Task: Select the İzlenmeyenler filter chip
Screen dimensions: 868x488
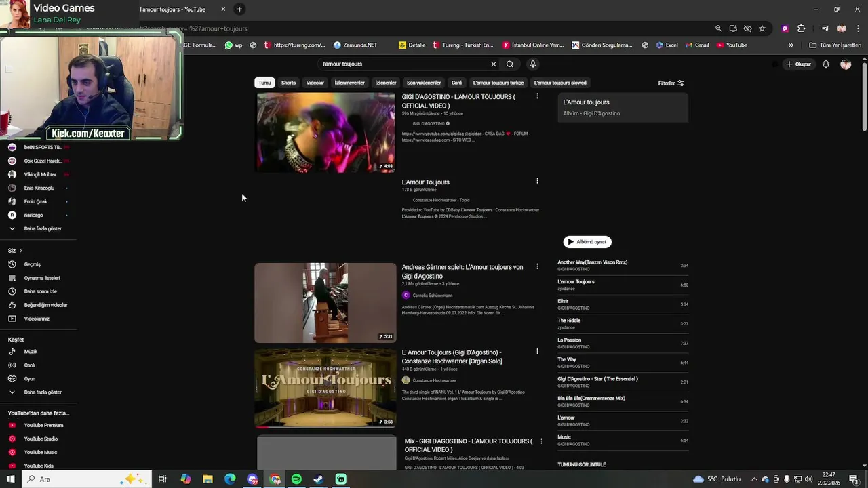Action: coord(349,83)
